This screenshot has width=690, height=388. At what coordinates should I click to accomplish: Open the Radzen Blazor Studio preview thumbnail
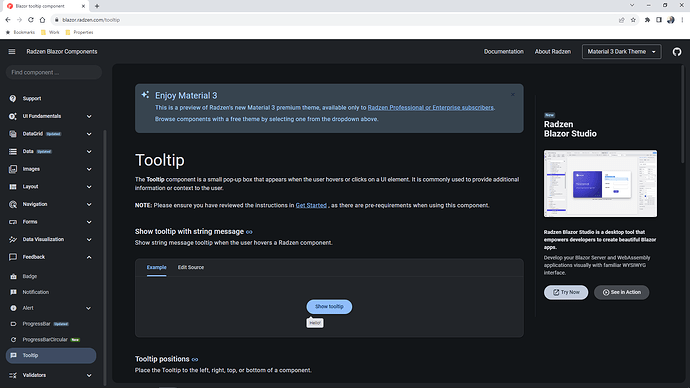(600, 183)
